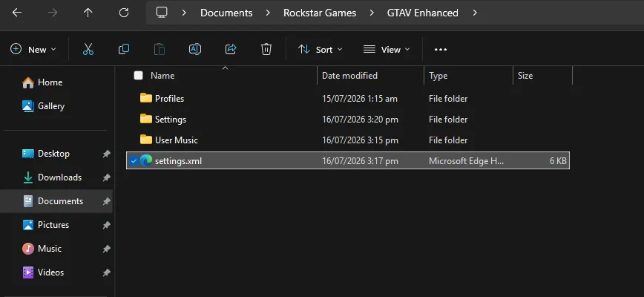Open the three-dot See more menu
Image resolution: width=644 pixels, height=297 pixels.
pyautogui.click(x=440, y=49)
